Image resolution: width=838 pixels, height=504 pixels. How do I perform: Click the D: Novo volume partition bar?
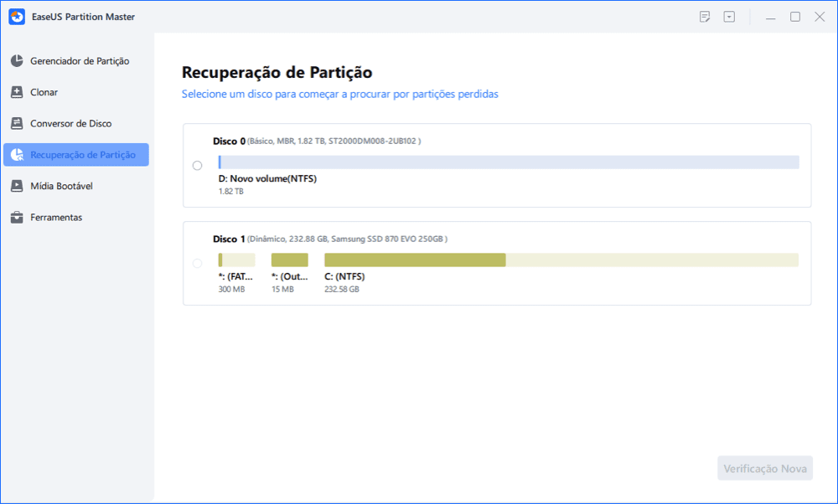pos(509,162)
